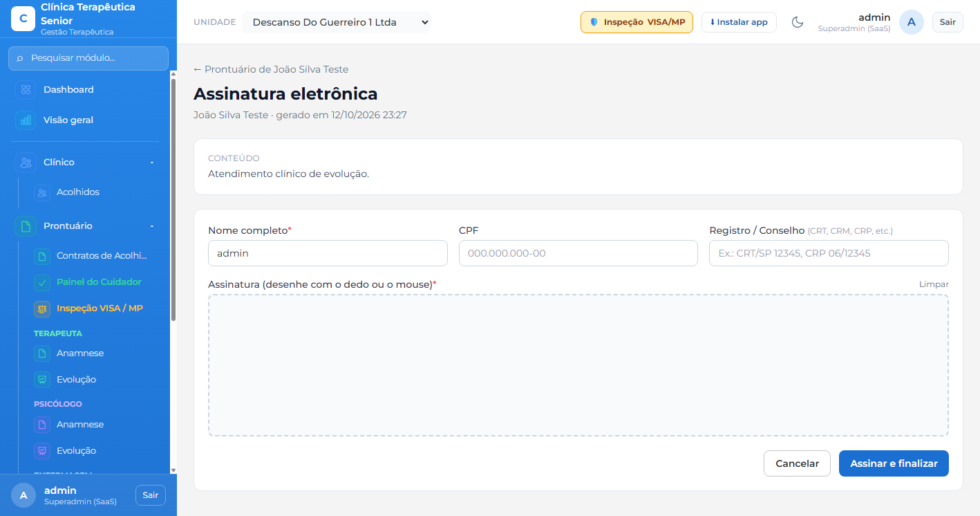The height and width of the screenshot is (516, 980).
Task: Click the CPF input field
Action: pyautogui.click(x=578, y=253)
